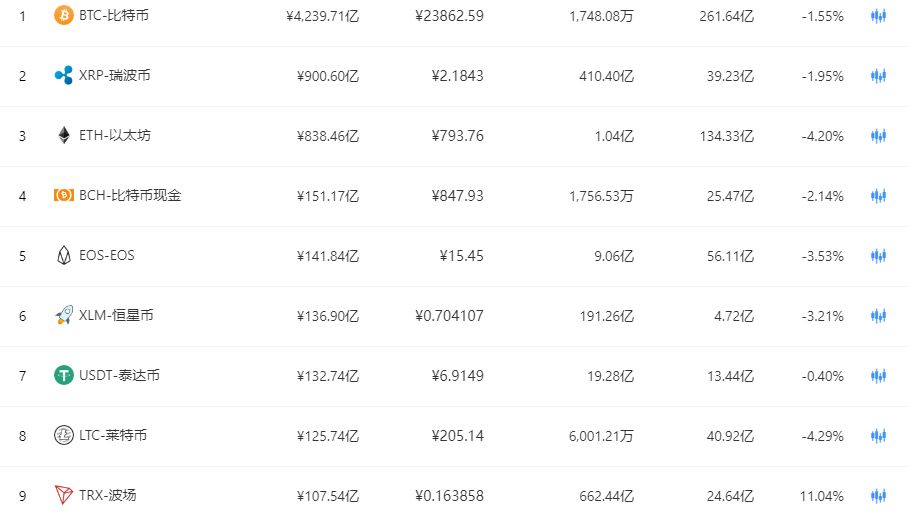Click the Bitcoin Cash orange logo
908x517 pixels.
pos(63,196)
